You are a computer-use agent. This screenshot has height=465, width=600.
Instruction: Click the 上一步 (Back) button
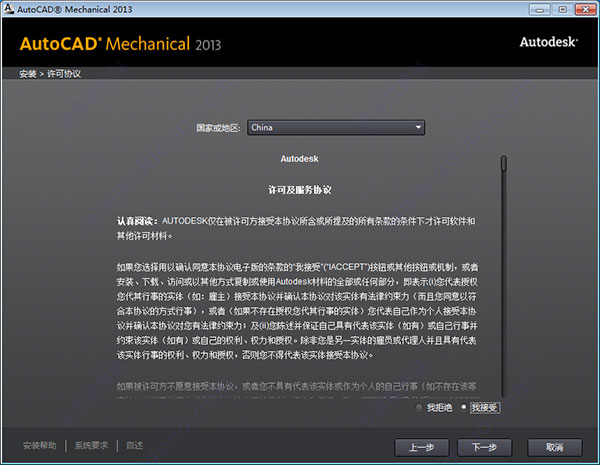tap(421, 447)
